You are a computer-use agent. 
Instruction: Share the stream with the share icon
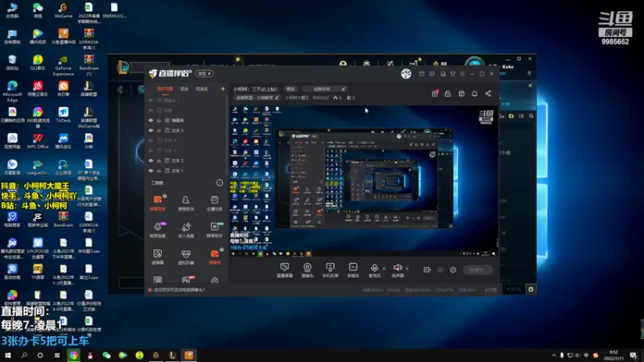coord(488,93)
